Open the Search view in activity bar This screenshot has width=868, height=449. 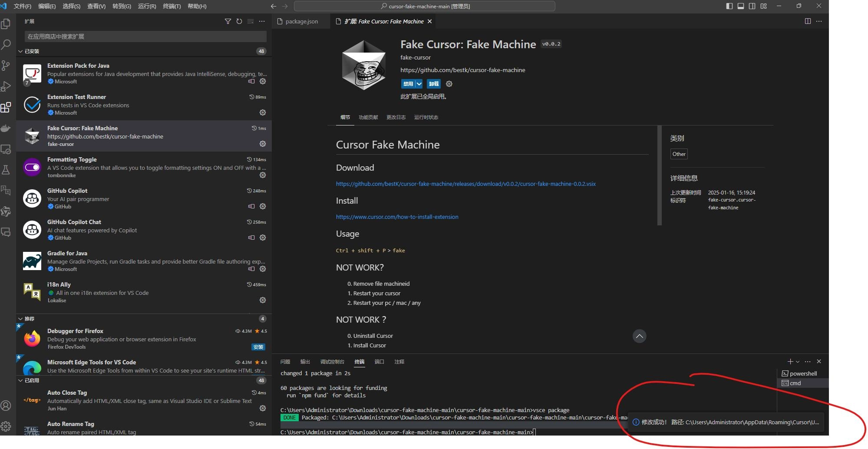click(x=6, y=44)
